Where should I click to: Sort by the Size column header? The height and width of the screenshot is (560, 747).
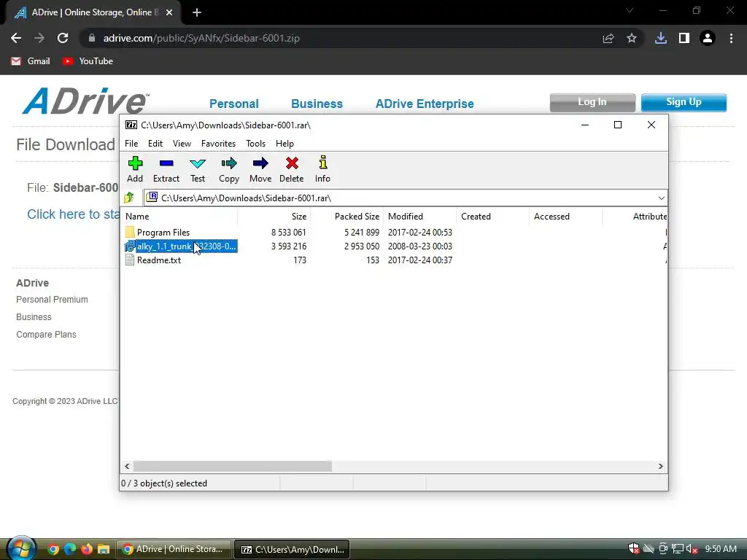tap(274, 216)
